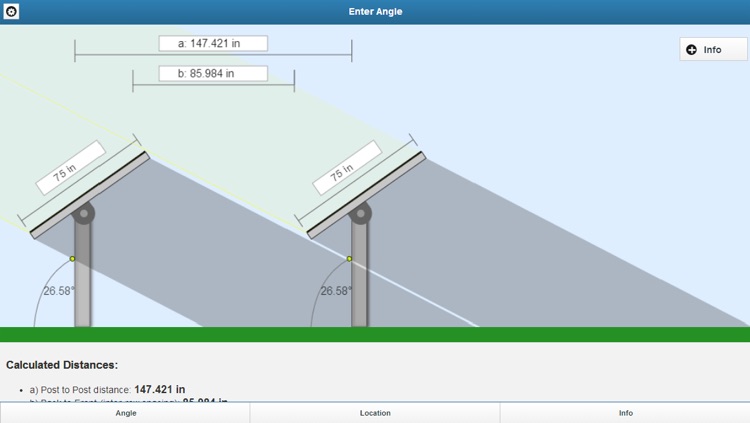Grab the right yellow angle handle

point(349,258)
